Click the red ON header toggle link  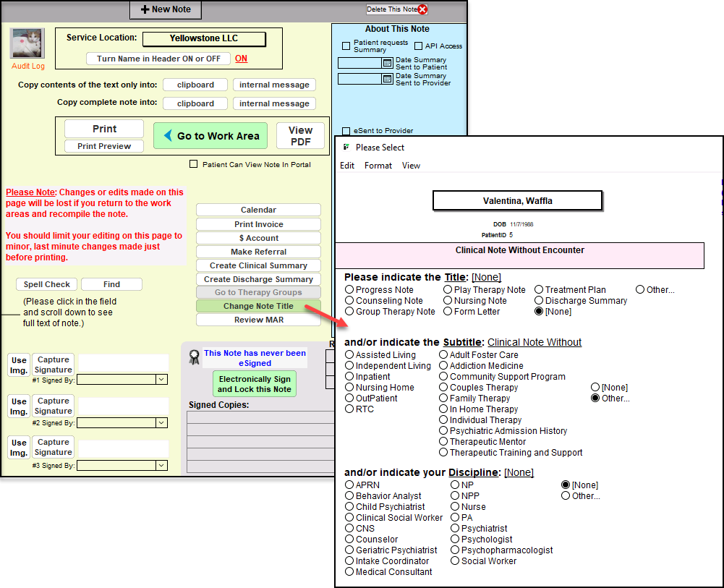[x=241, y=59]
